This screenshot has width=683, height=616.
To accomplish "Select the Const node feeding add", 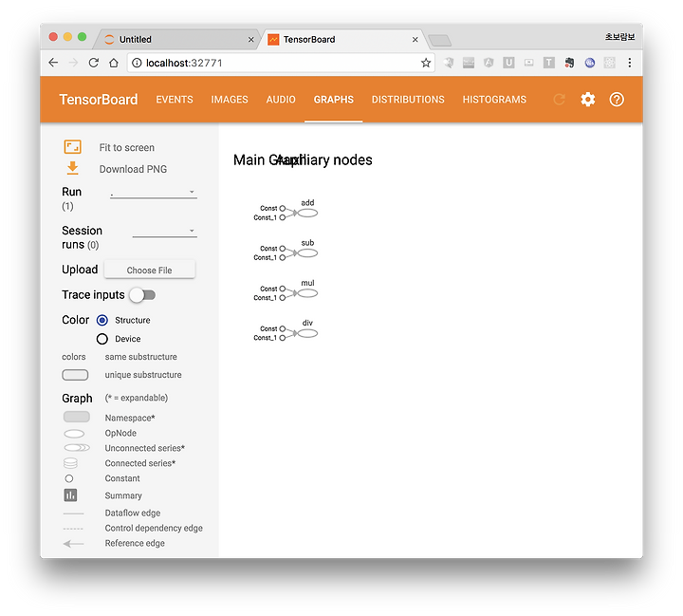I will tap(283, 208).
